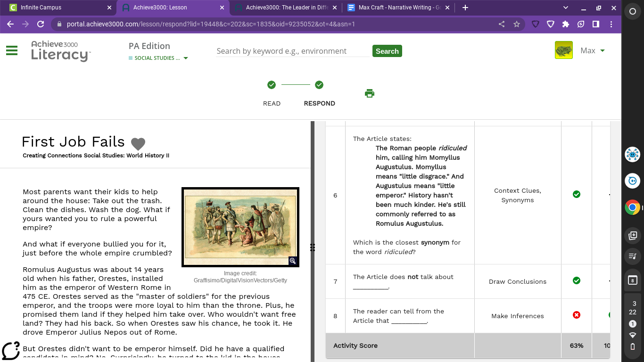
Task: Click the printer icon
Action: (370, 93)
